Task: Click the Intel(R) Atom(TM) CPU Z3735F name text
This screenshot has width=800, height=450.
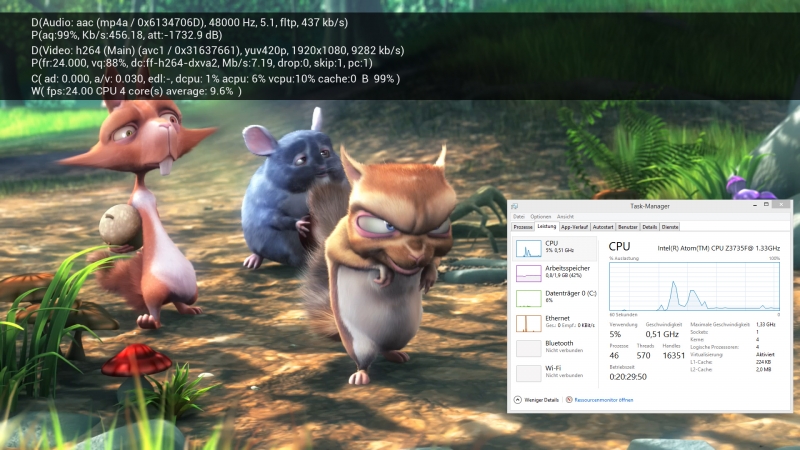Action: [718, 248]
